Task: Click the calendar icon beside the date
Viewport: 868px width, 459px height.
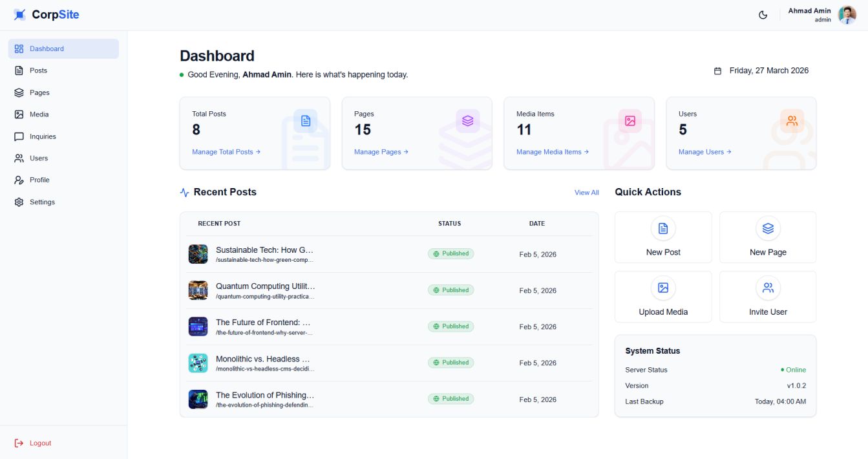Action: pos(717,70)
